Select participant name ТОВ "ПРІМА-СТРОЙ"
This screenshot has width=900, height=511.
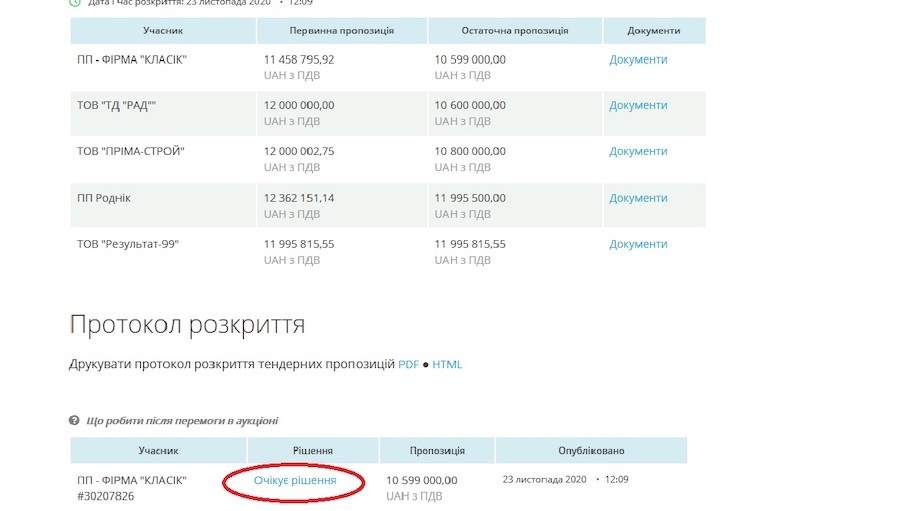131,152
